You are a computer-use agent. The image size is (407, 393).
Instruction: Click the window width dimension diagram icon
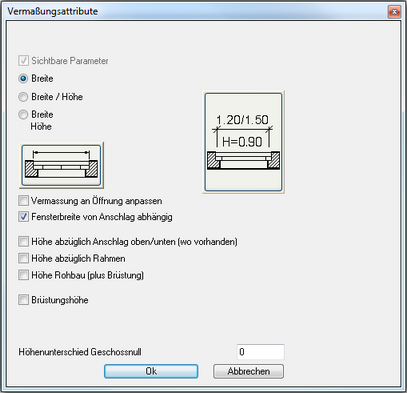point(62,165)
